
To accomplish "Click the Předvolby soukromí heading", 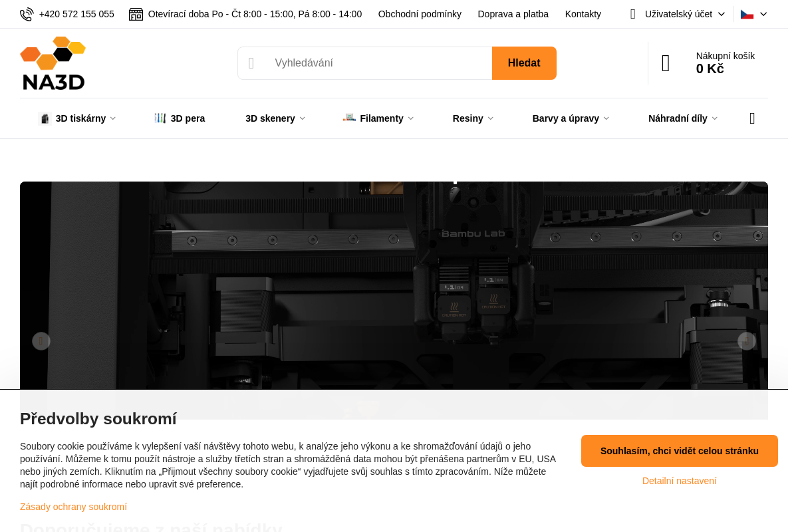I will coord(98,419).
